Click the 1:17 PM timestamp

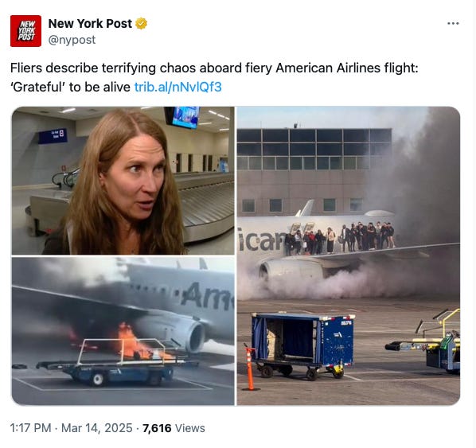coord(30,428)
